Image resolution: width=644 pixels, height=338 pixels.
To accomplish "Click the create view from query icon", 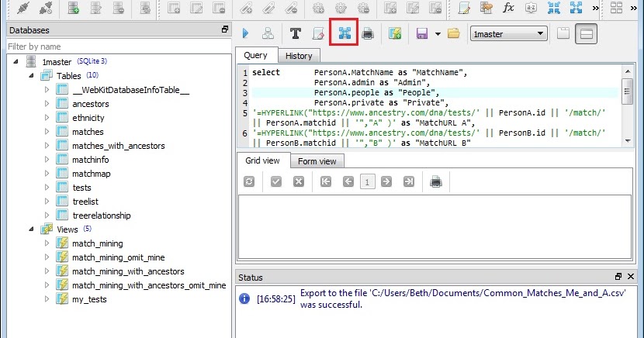I will click(395, 33).
